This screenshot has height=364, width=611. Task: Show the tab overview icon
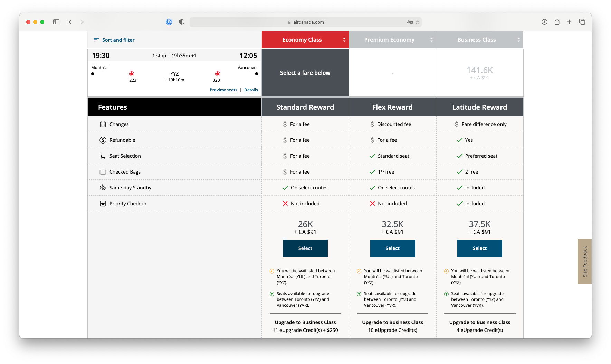pyautogui.click(x=582, y=22)
